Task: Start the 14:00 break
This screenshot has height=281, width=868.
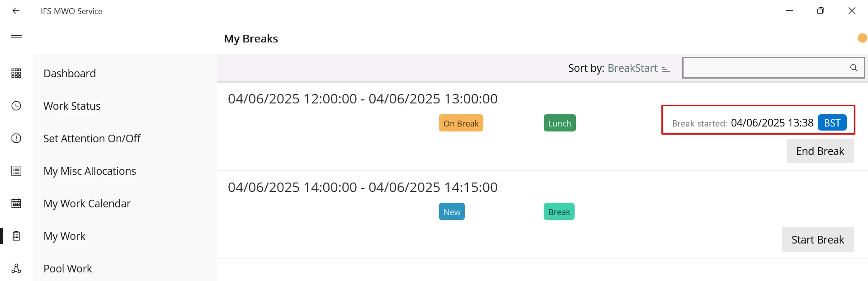Action: click(818, 239)
